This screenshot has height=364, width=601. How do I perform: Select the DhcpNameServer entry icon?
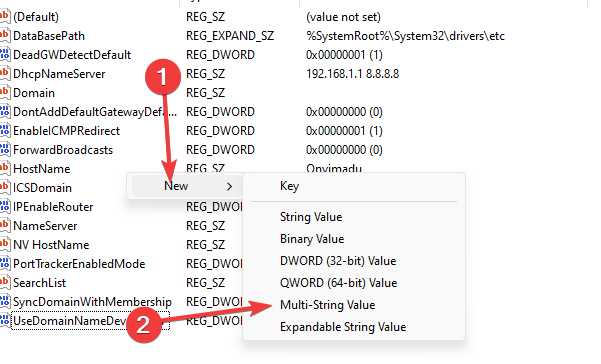coord(5,74)
